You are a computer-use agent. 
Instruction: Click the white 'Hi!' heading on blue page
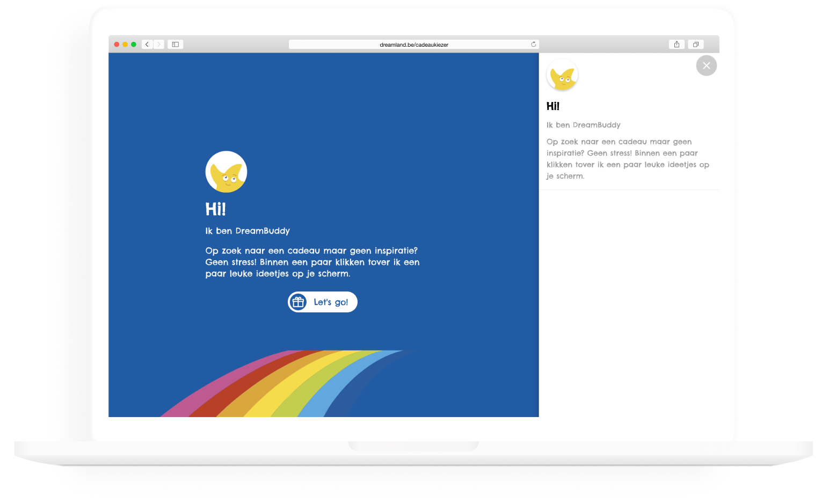[x=215, y=209]
